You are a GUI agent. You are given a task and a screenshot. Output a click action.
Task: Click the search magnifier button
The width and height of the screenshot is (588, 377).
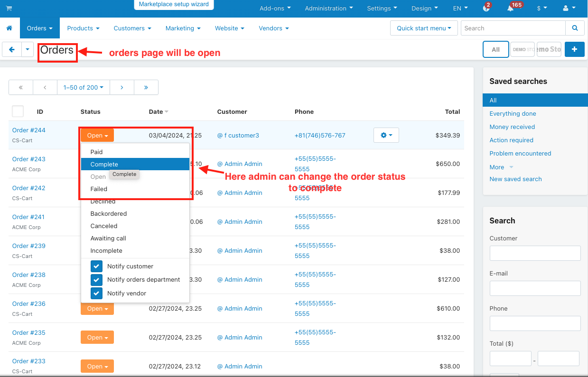pos(575,28)
